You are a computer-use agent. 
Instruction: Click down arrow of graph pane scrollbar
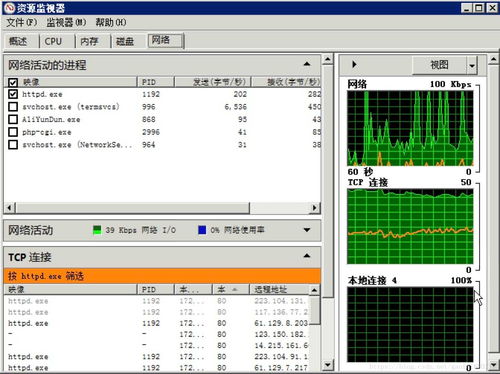click(493, 365)
